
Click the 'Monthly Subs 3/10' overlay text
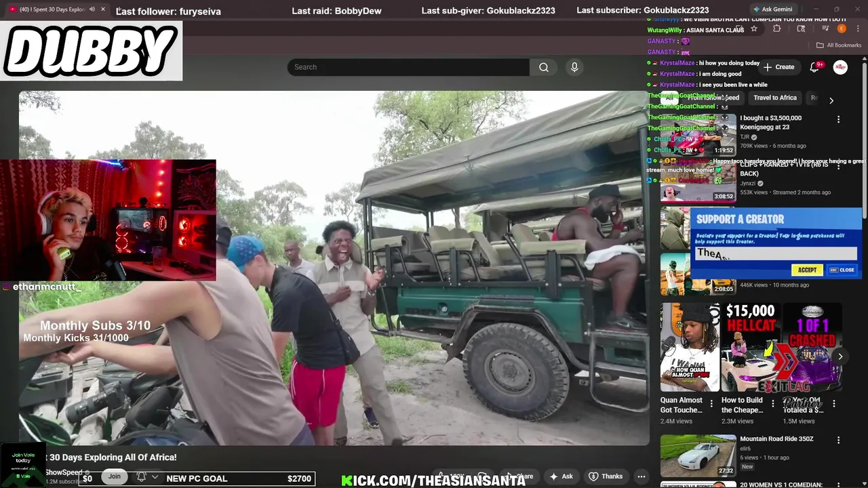[95, 326]
